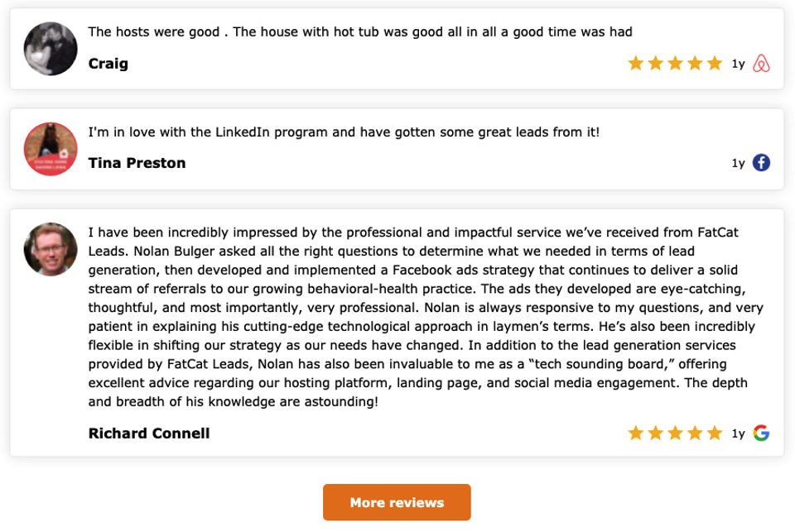The height and width of the screenshot is (532, 795).
Task: Click the LinkedIn program review text
Action: click(x=344, y=132)
